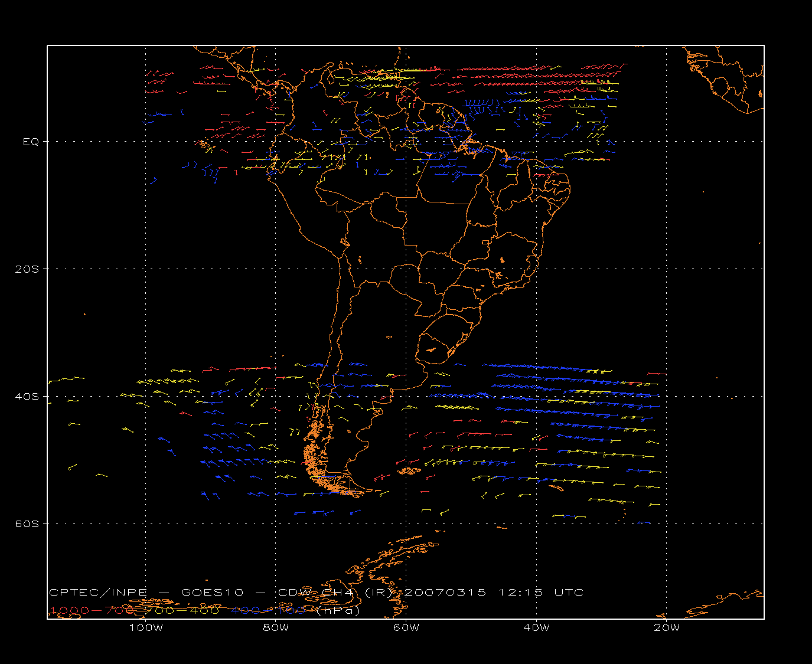
Task: Click the 60W longitude label
Action: [x=406, y=627]
